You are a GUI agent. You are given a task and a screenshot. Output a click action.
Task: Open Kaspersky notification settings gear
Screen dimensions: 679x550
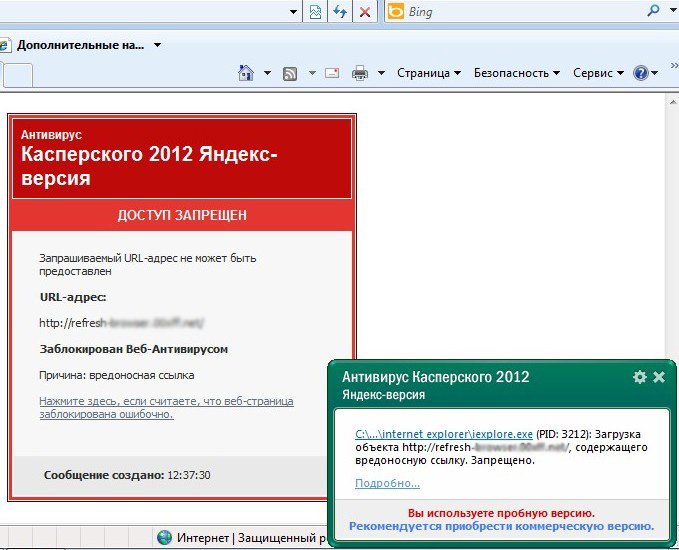point(640,377)
